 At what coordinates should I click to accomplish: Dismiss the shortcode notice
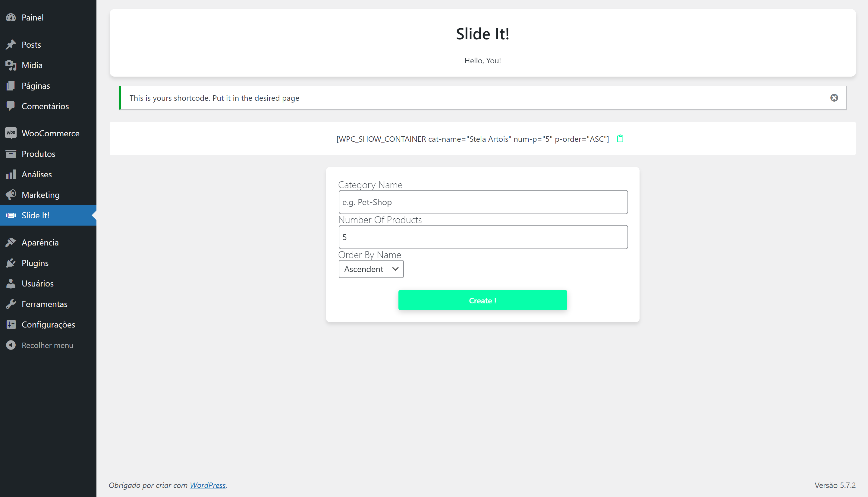click(834, 98)
